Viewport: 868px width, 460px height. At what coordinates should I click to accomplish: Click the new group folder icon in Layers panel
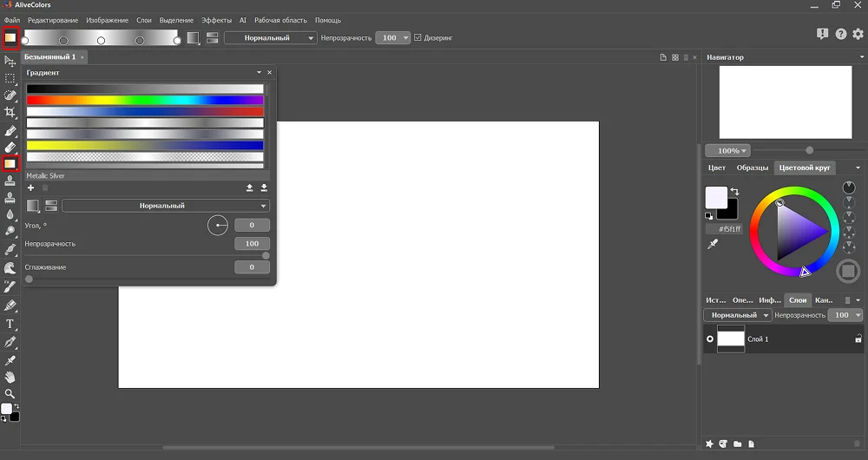737,444
